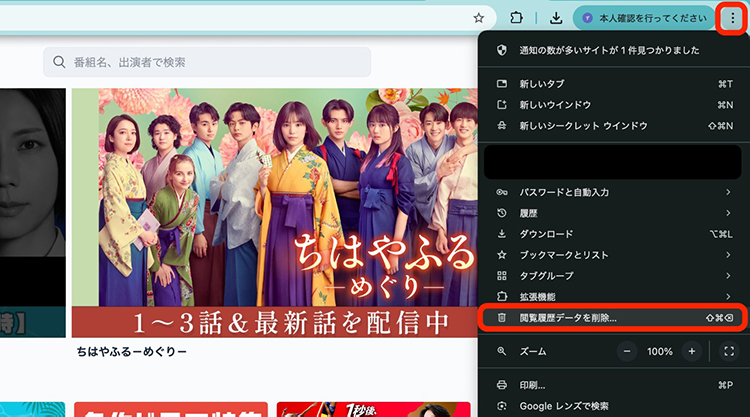Click the trash icon beside 閲覧履歴データを削除
The width and height of the screenshot is (750, 417).
point(501,318)
